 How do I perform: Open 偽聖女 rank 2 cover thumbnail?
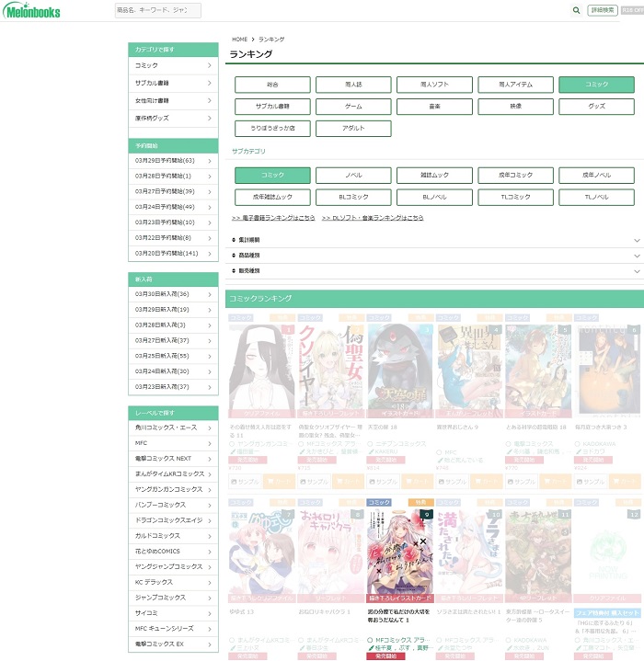pos(330,370)
